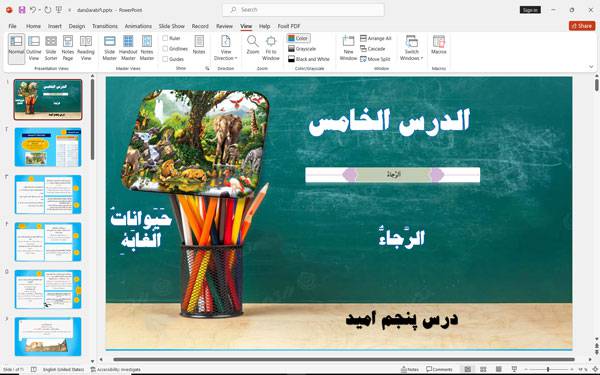Select Color view mode
Image resolution: width=600 pixels, height=375 pixels.
(x=298, y=38)
